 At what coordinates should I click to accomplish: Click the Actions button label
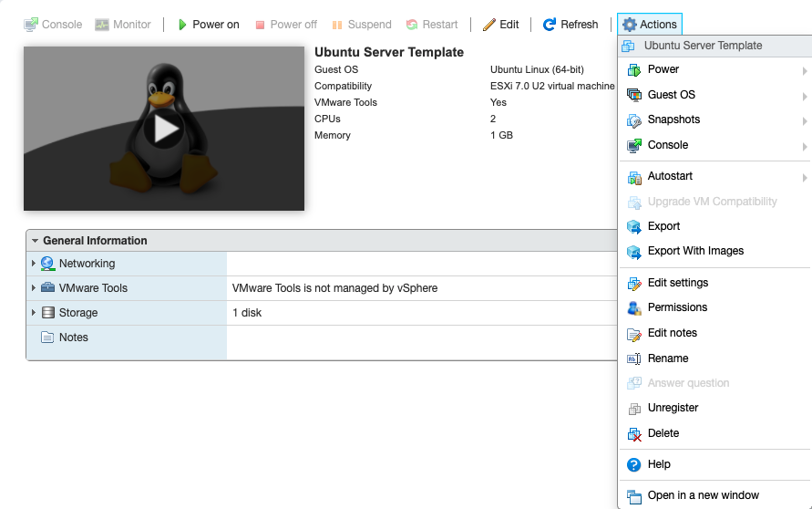658,25
